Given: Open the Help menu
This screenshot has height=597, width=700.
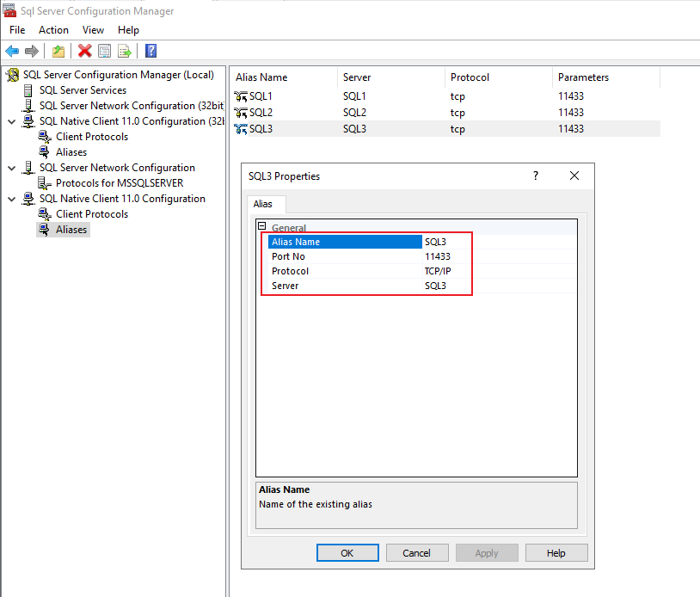Looking at the screenshot, I should [128, 30].
